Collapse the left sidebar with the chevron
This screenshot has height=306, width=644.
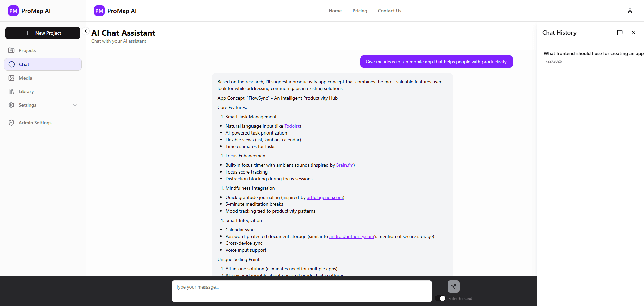tap(86, 31)
